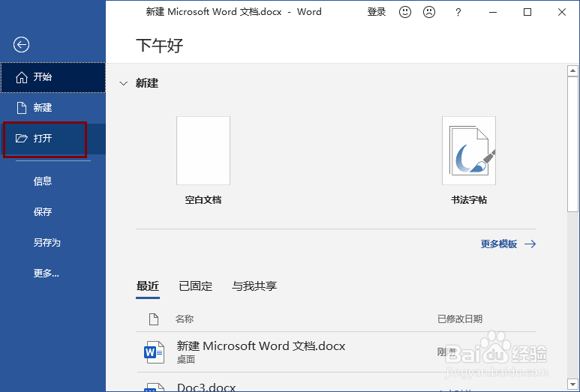This screenshot has width=580, height=392.
Task: Click the Word file icon of 新建 Microsoft Word 文档.docx
Action: tap(154, 352)
